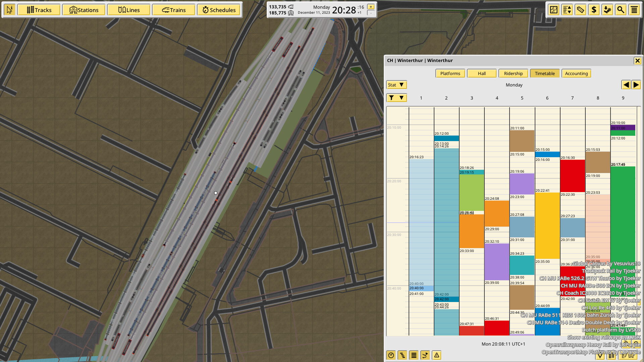Toggle the junction switch icon in timetable footer
644x362 pixels.
(x=425, y=355)
